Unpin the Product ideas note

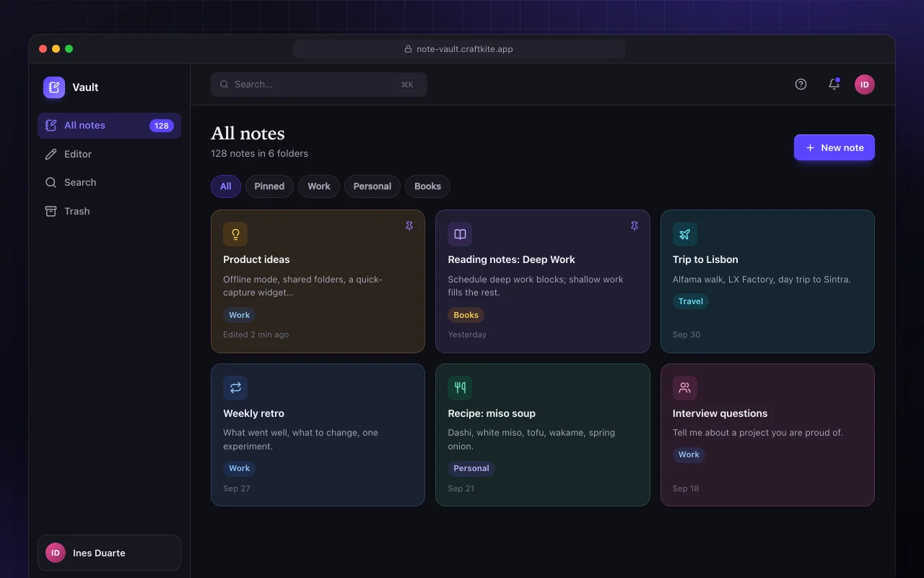409,226
